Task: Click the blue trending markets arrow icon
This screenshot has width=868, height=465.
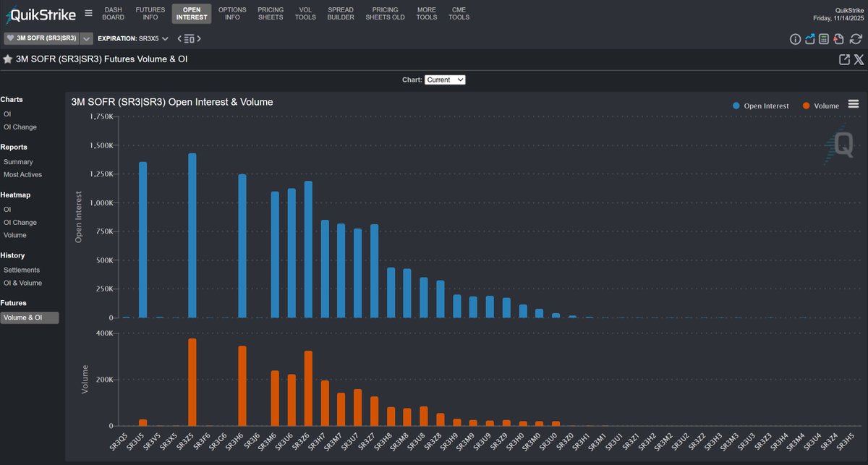Action: (x=810, y=39)
